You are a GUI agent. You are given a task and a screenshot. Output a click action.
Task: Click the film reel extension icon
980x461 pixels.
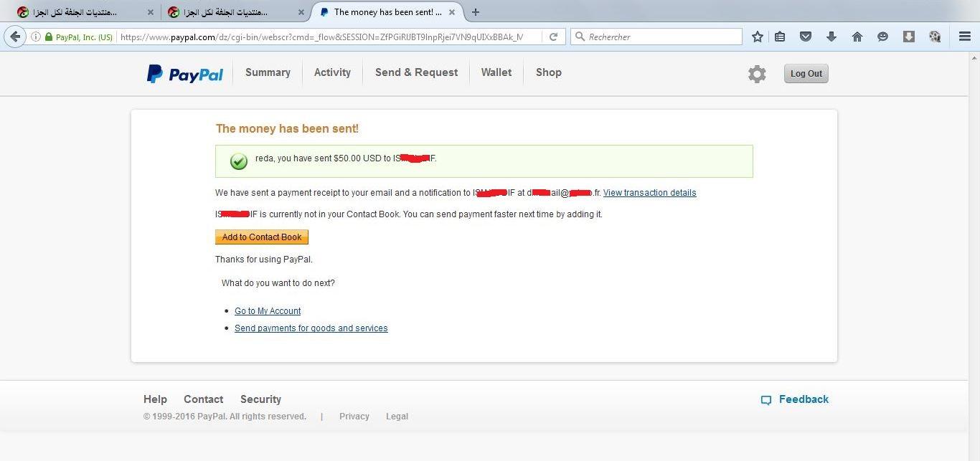(x=935, y=37)
